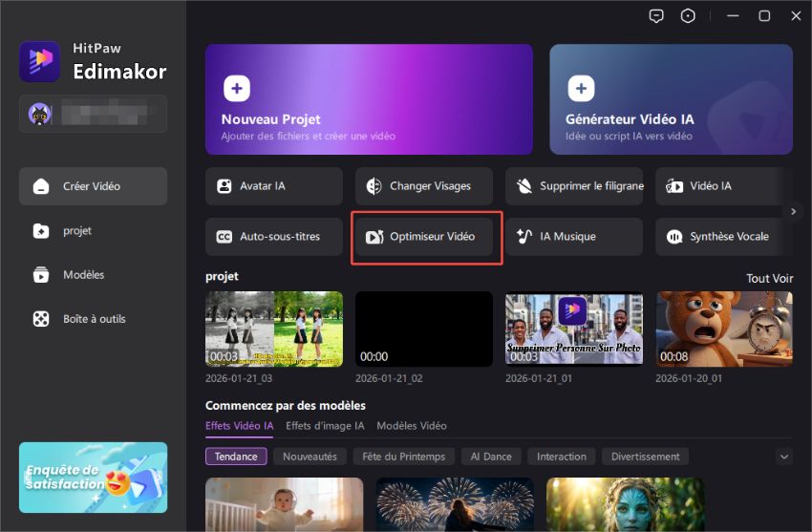Screen dimensions: 812x532
Task: Click the Créer Vidéo home icon
Action: pyautogui.click(x=41, y=186)
